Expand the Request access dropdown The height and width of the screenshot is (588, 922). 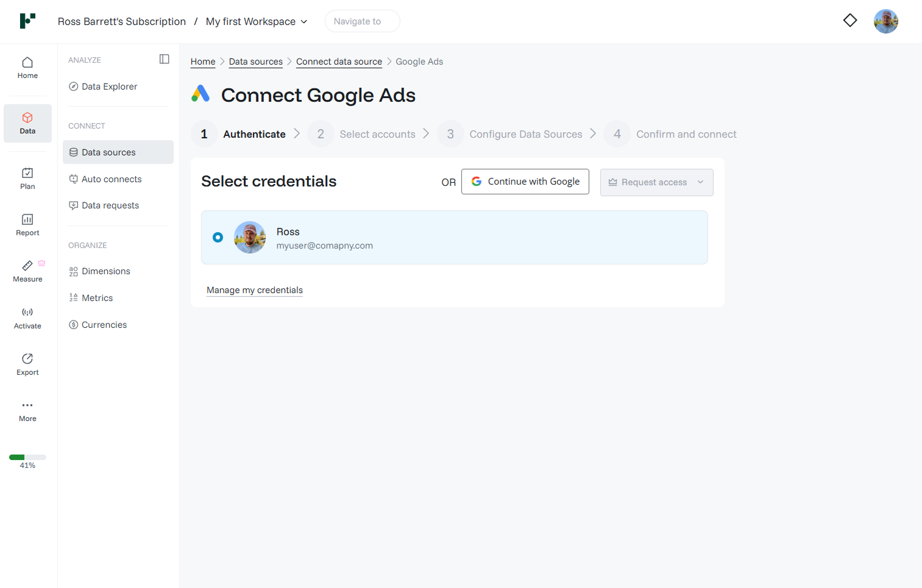pyautogui.click(x=656, y=182)
